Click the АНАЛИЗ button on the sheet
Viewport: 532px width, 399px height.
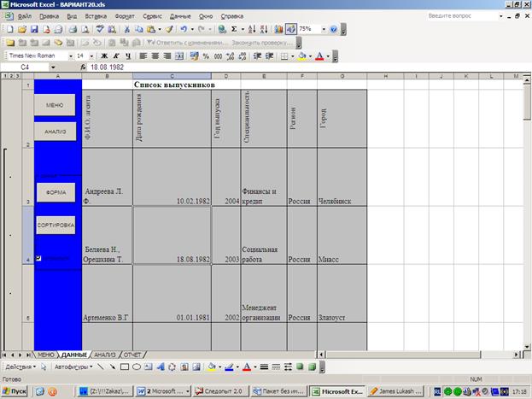coord(56,132)
